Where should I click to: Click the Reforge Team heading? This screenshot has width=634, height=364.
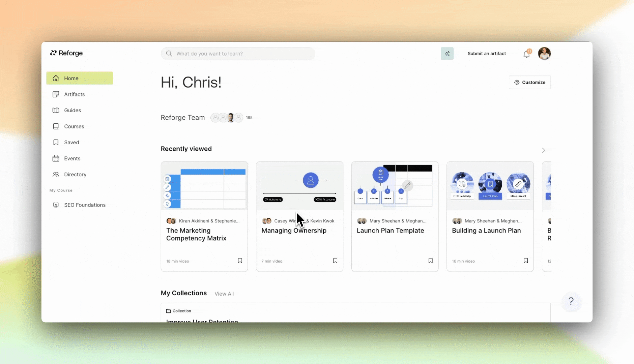(x=183, y=118)
